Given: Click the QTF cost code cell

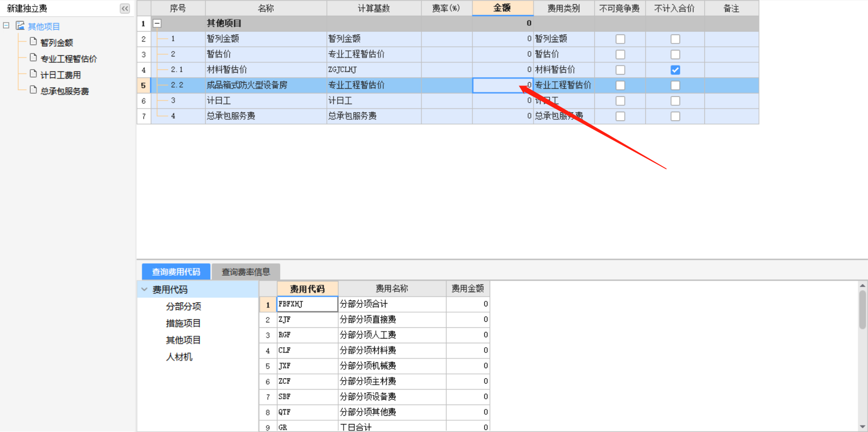Looking at the screenshot, I should [x=308, y=412].
